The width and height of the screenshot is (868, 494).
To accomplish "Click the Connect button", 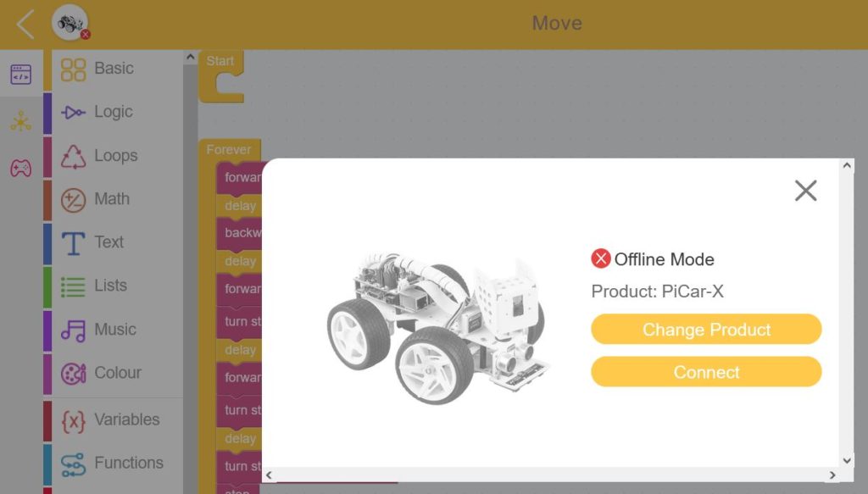I will (706, 372).
